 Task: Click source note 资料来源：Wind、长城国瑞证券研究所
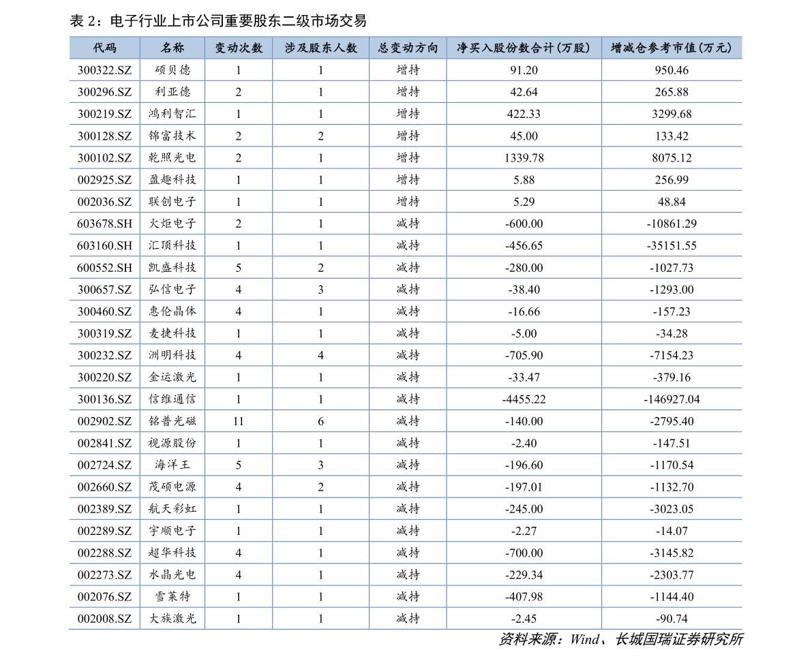pos(621,639)
